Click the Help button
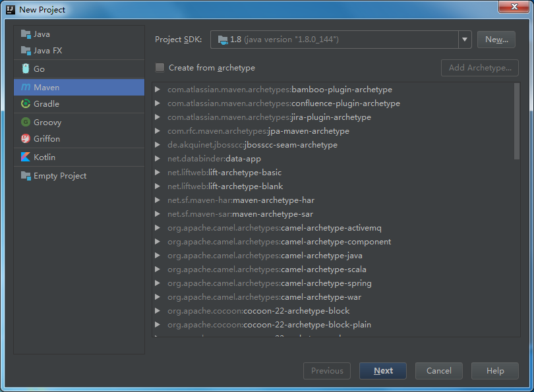 click(x=495, y=370)
